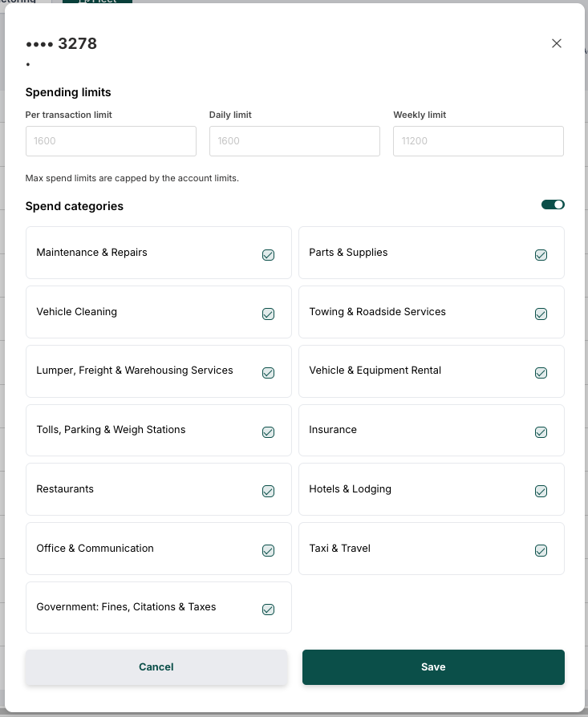Save the card spending settings
Image resolution: width=588 pixels, height=717 pixels.
click(433, 667)
